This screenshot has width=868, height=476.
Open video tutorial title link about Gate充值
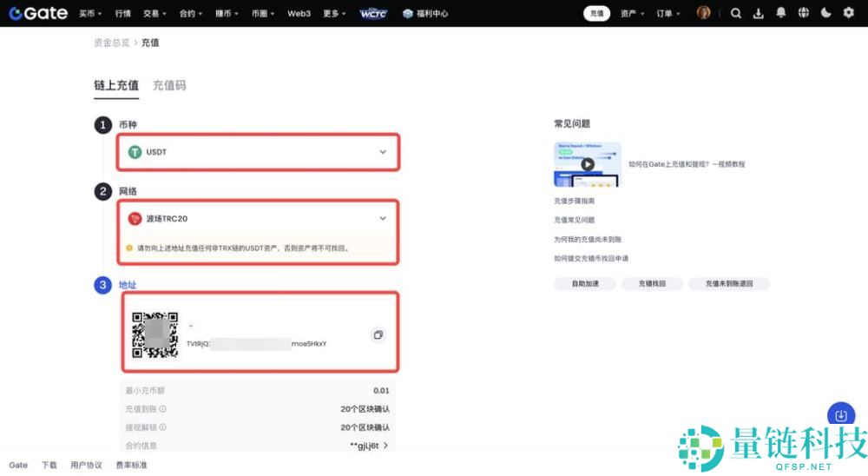(687, 164)
